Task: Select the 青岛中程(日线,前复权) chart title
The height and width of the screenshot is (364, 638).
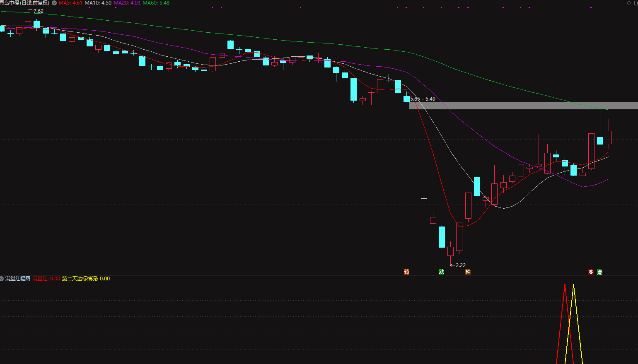Action: (x=25, y=3)
